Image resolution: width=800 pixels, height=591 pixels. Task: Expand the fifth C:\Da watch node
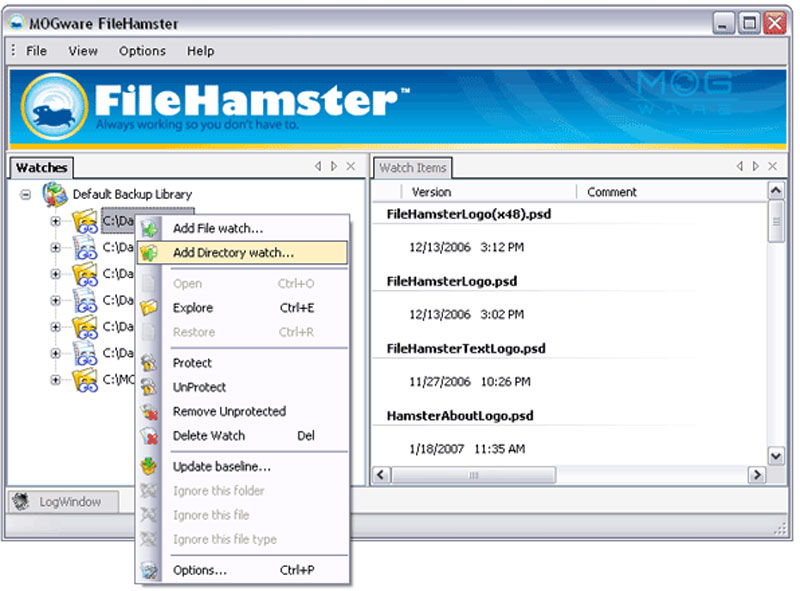pos(56,327)
